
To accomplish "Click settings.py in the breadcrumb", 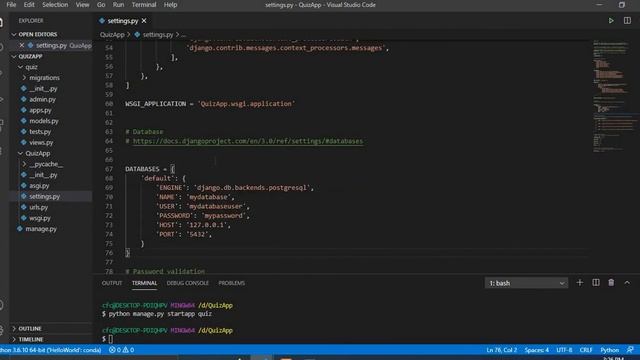I will 158,35.
